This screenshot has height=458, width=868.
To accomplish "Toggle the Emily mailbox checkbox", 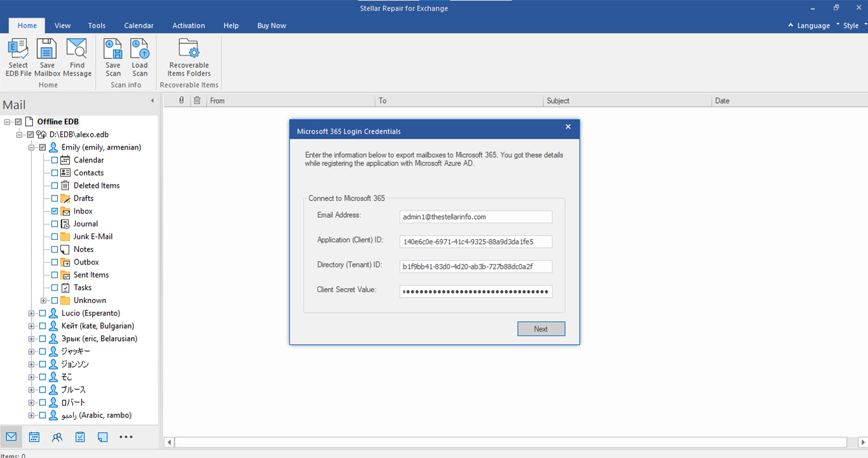I will 43,148.
